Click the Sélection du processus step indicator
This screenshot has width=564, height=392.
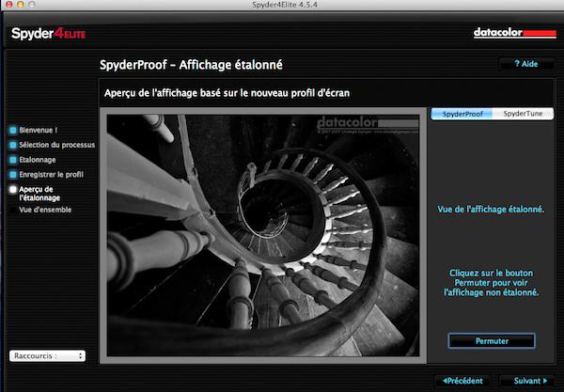[13, 145]
